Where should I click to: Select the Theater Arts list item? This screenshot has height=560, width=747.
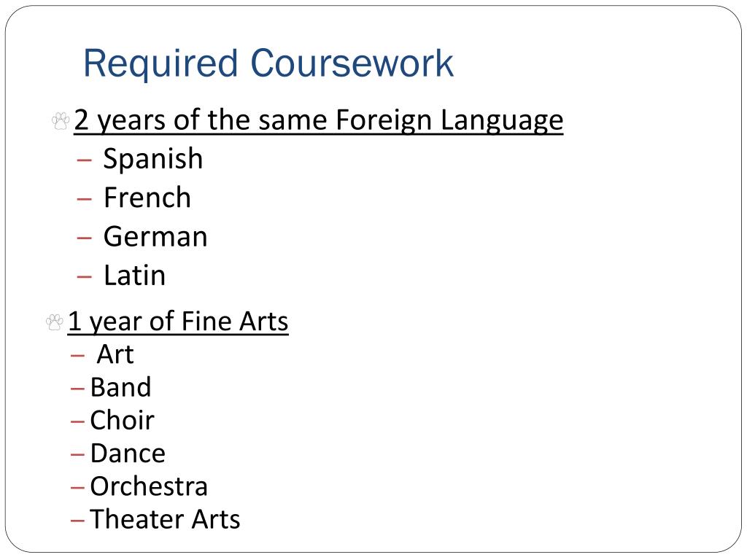(165, 519)
